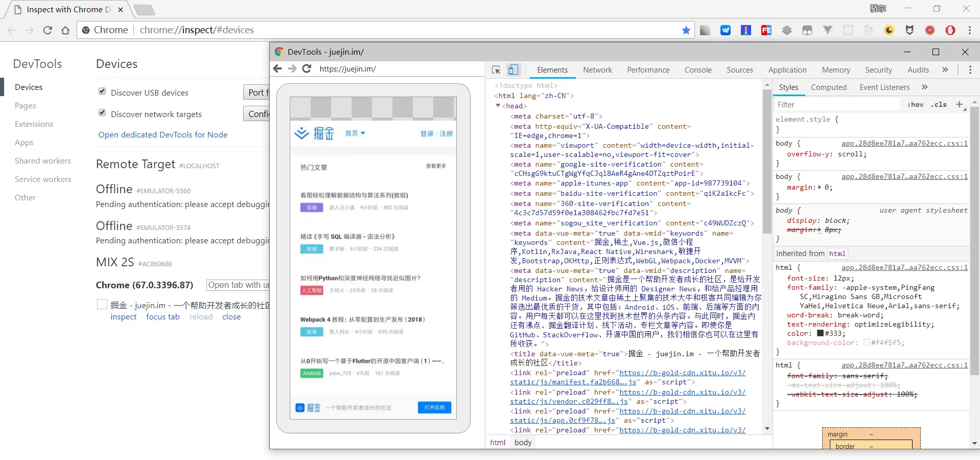The image size is (980, 460).
Task: Click the Tampermonkey extension icon
Action: tap(807, 30)
